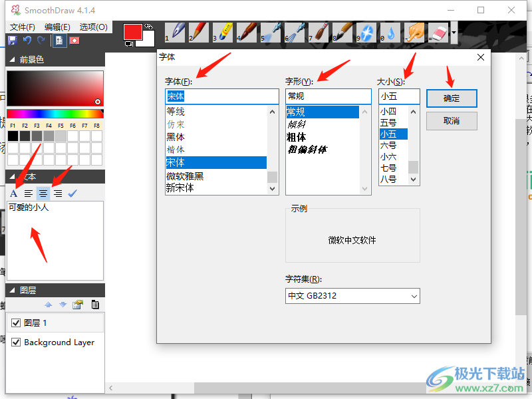Choose 粗体 font style
The image size is (532, 399).
[297, 137]
